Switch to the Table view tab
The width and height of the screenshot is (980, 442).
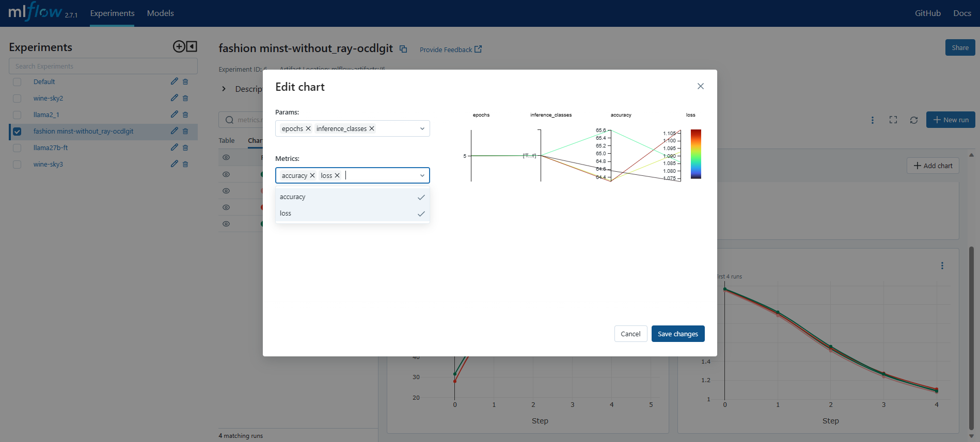(x=226, y=141)
